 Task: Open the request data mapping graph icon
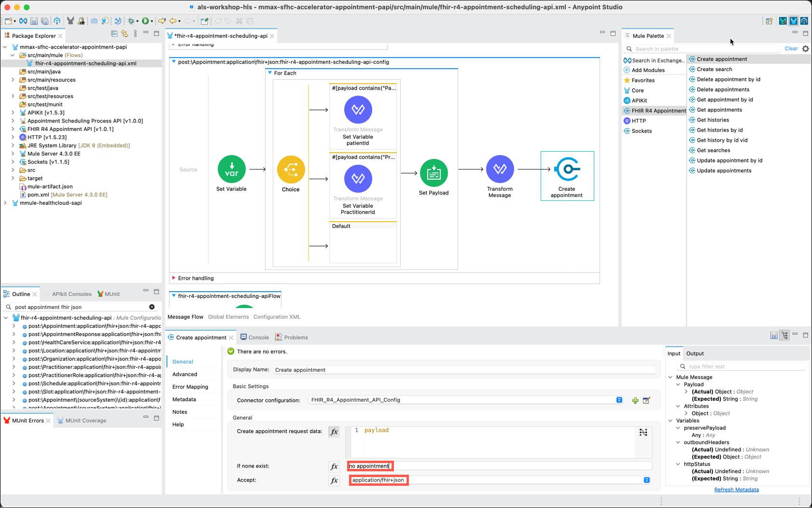tap(644, 432)
